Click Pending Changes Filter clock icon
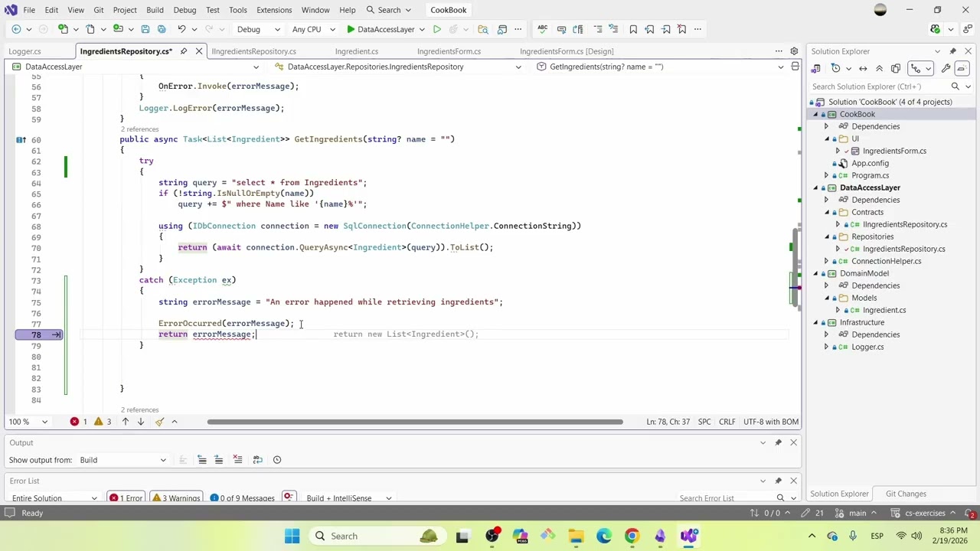The width and height of the screenshot is (980, 551). click(x=835, y=68)
